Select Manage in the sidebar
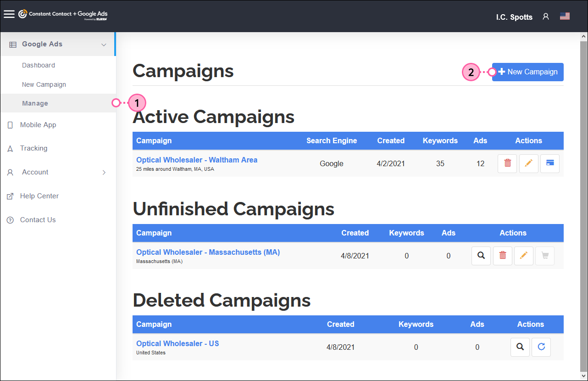The width and height of the screenshot is (588, 381). pos(35,103)
